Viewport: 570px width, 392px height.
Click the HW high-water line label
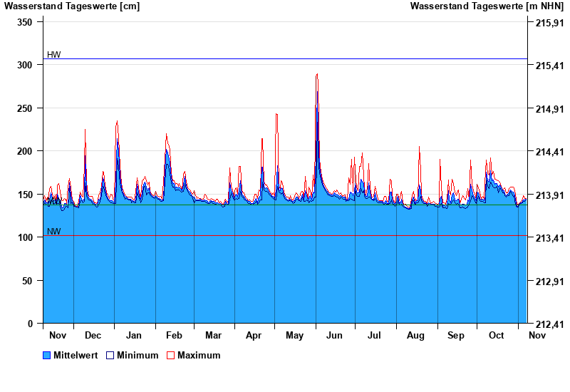point(54,55)
